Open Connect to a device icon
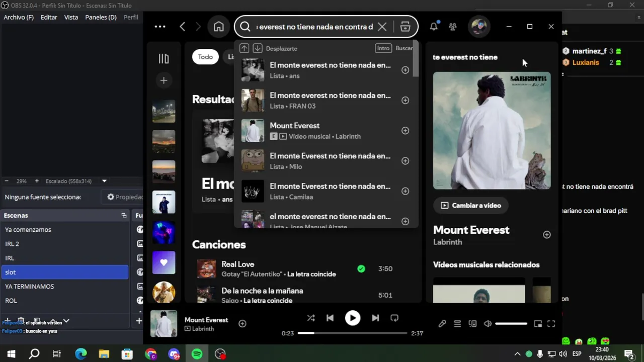 (472, 324)
